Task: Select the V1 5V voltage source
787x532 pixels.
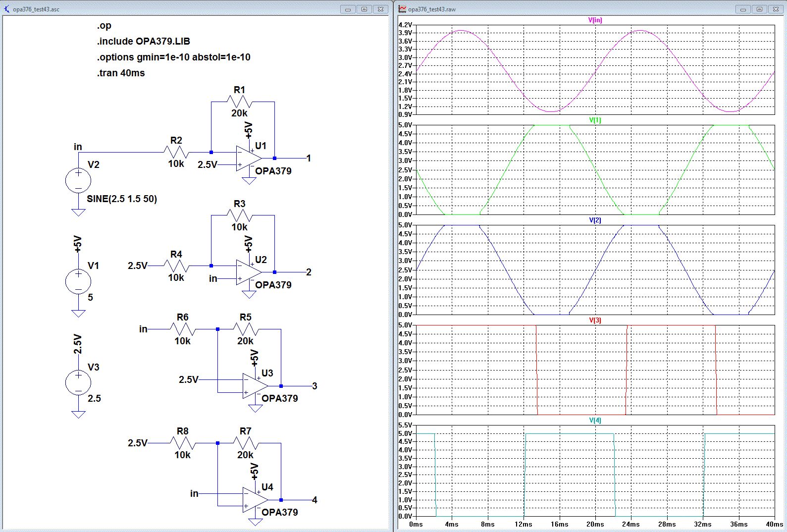Action: (x=78, y=281)
